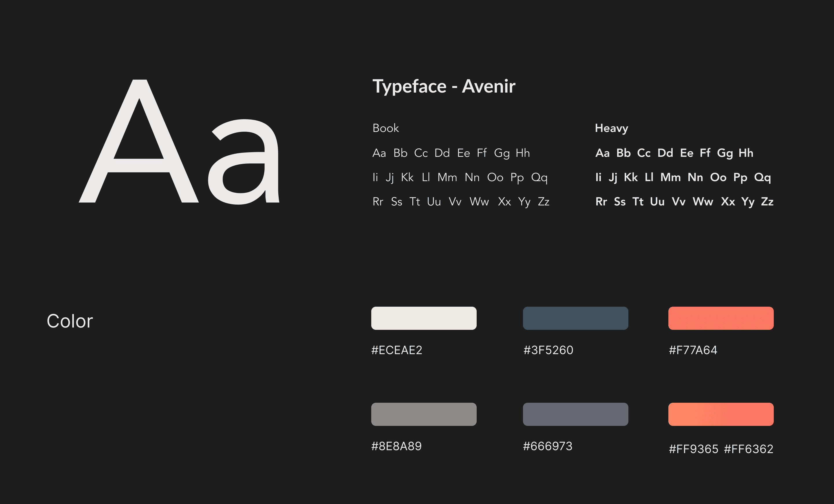Click the #ECEAE2 hex code label

397,350
